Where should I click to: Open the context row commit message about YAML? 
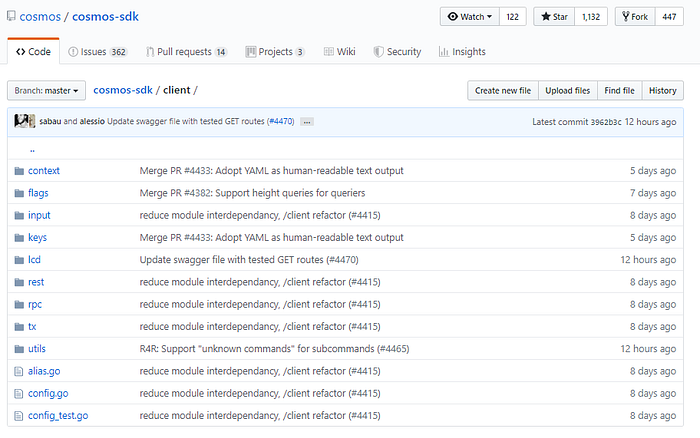click(271, 171)
